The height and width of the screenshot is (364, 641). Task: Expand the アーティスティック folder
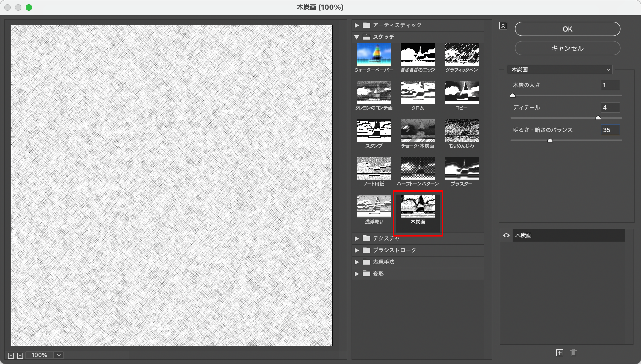357,25
